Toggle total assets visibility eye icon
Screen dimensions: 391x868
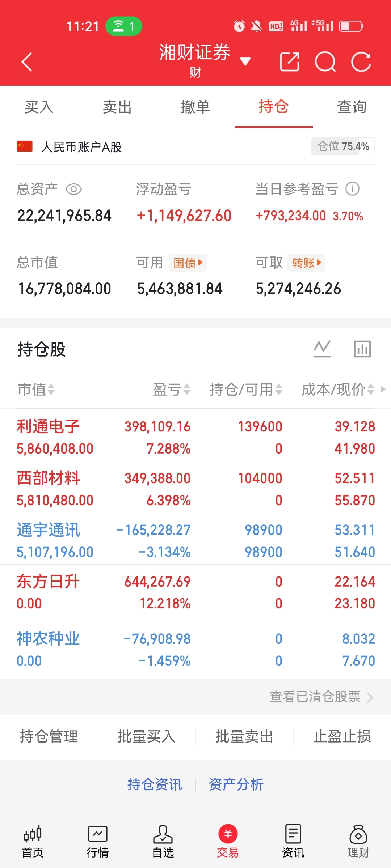tap(73, 189)
